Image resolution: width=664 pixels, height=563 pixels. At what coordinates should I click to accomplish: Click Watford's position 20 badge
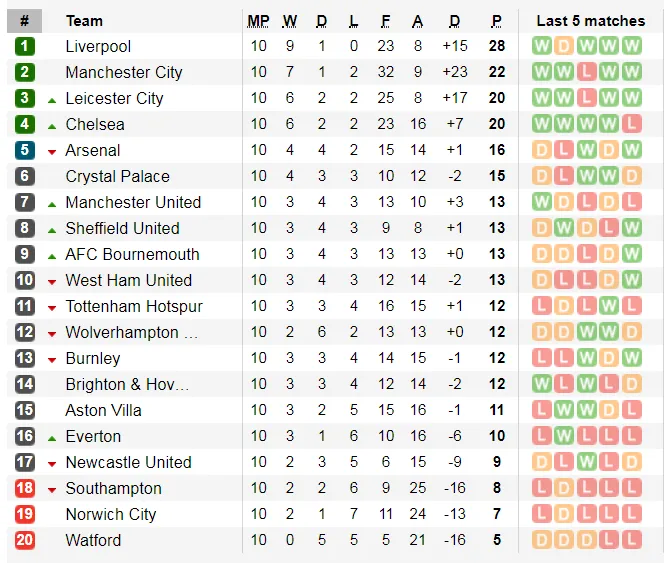(x=25, y=540)
